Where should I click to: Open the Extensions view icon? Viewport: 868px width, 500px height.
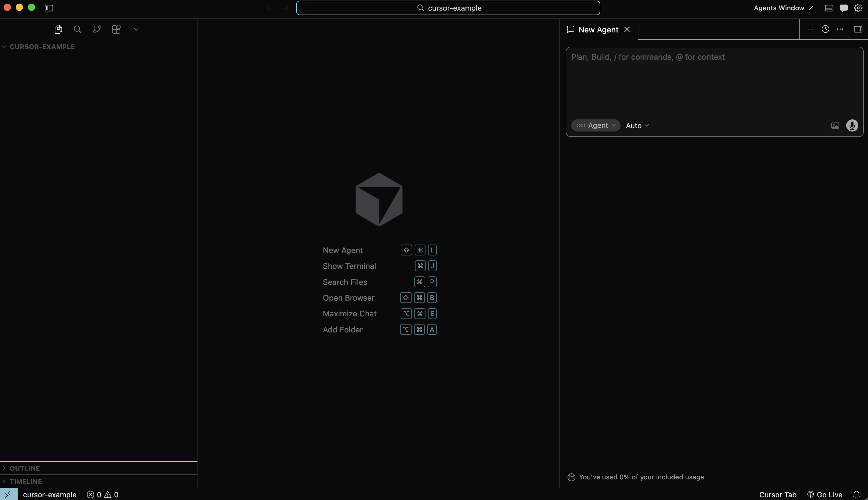point(117,29)
